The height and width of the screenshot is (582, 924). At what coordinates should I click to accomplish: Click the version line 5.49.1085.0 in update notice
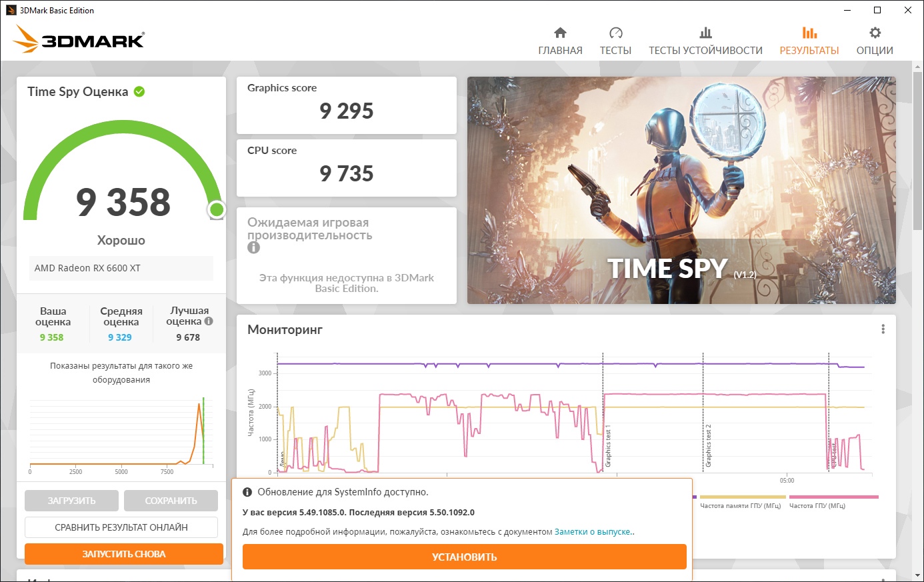[359, 513]
